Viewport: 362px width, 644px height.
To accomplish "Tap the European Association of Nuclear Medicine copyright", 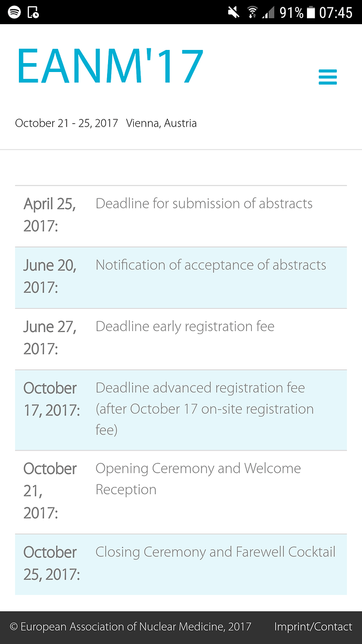I will point(131,627).
